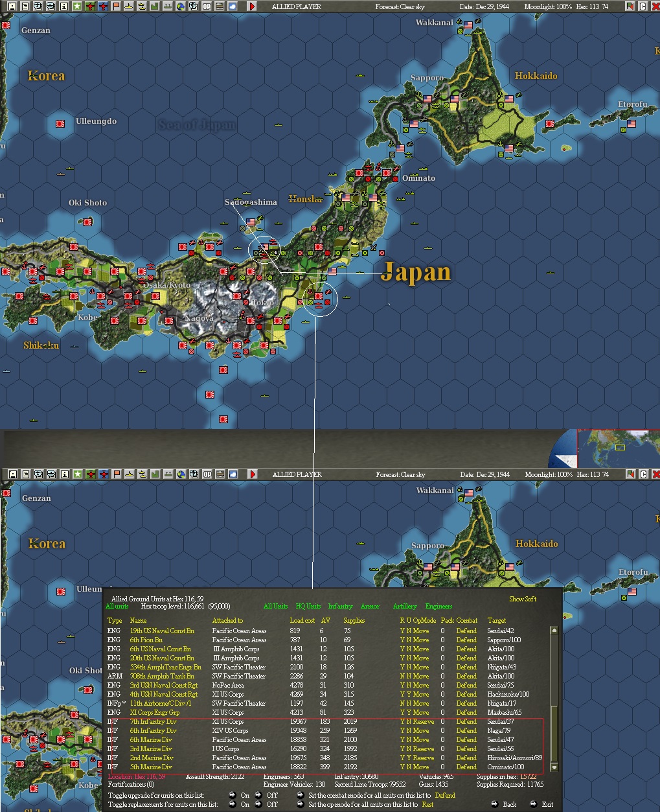Sort unit list by Load cost column
Image resolution: width=660 pixels, height=812 pixels.
302,620
